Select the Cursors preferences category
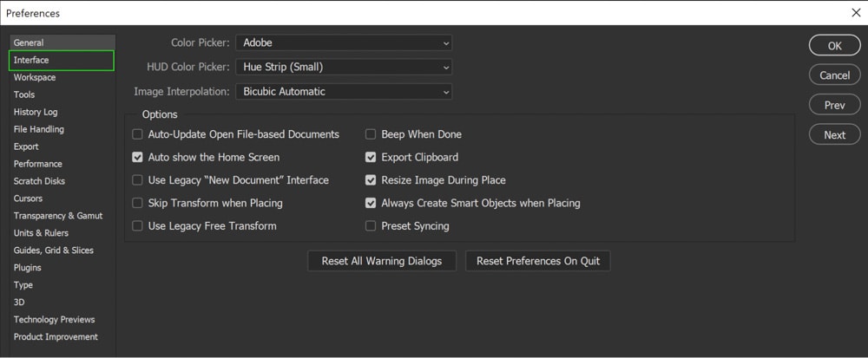Image resolution: width=868 pixels, height=358 pixels. pyautogui.click(x=62, y=199)
